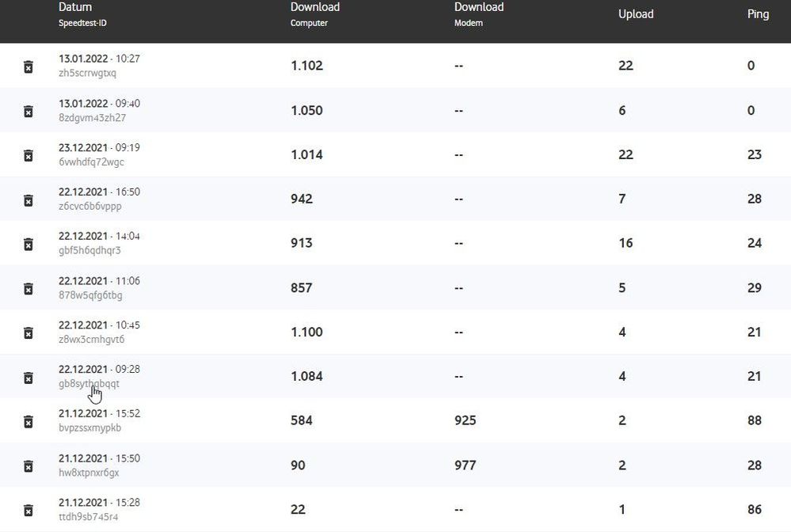Viewport: 791px width, 532px height.
Task: Click trash icon for 21.12.2021 15:52 test
Action: 28,421
